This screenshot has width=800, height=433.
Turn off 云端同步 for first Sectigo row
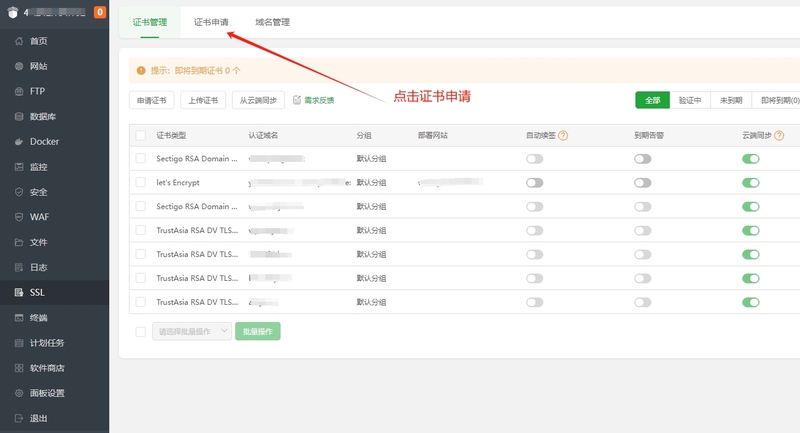click(750, 159)
